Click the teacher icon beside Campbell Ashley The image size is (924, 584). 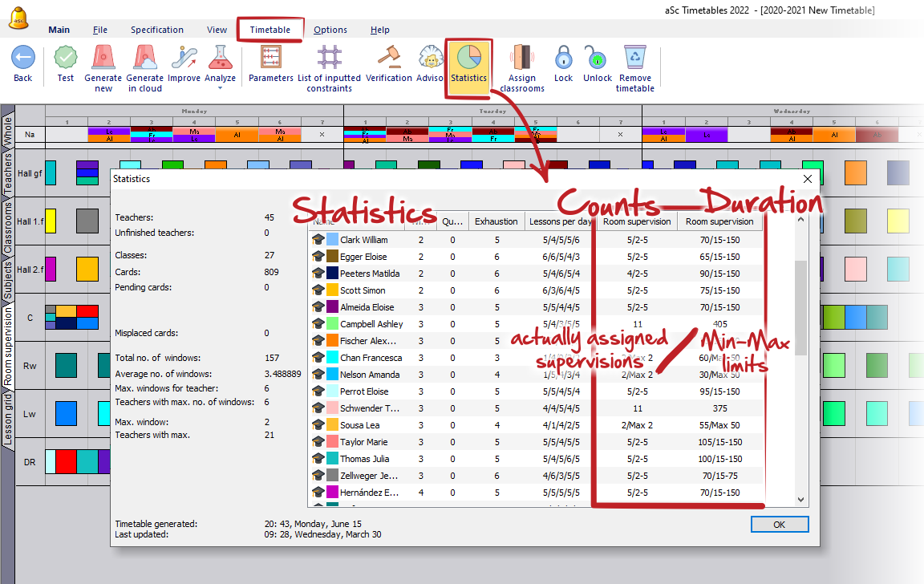click(x=318, y=323)
